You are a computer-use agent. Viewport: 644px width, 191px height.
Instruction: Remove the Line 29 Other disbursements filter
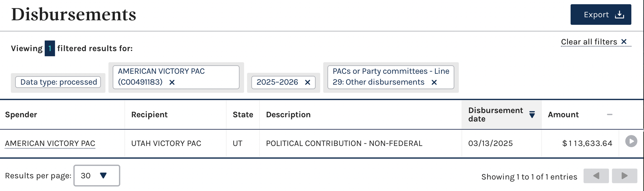[x=434, y=82]
